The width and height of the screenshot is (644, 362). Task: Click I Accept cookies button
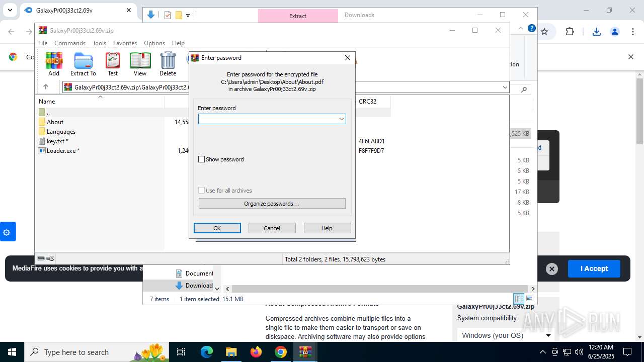click(x=594, y=268)
